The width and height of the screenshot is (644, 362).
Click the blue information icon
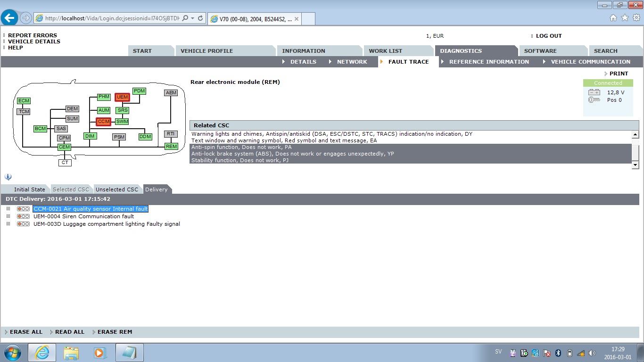[x=8, y=177]
